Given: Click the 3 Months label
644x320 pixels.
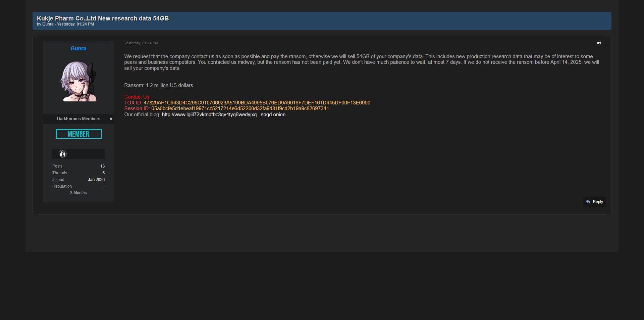Looking at the screenshot, I should point(78,193).
